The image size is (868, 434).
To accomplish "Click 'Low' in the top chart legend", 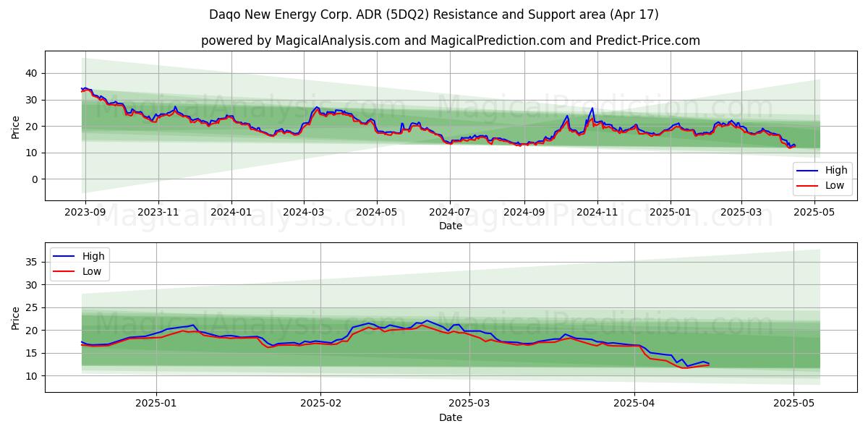I will click(835, 186).
